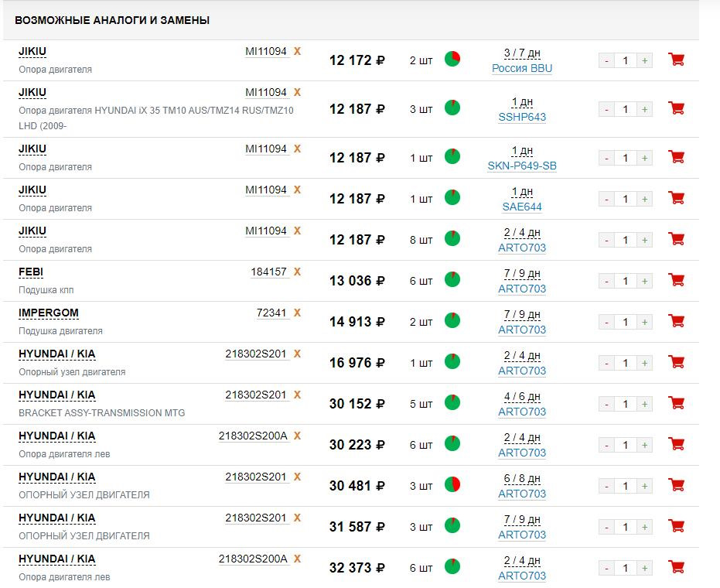Open MI11094 number in SSHP643 row

pyautogui.click(x=266, y=92)
